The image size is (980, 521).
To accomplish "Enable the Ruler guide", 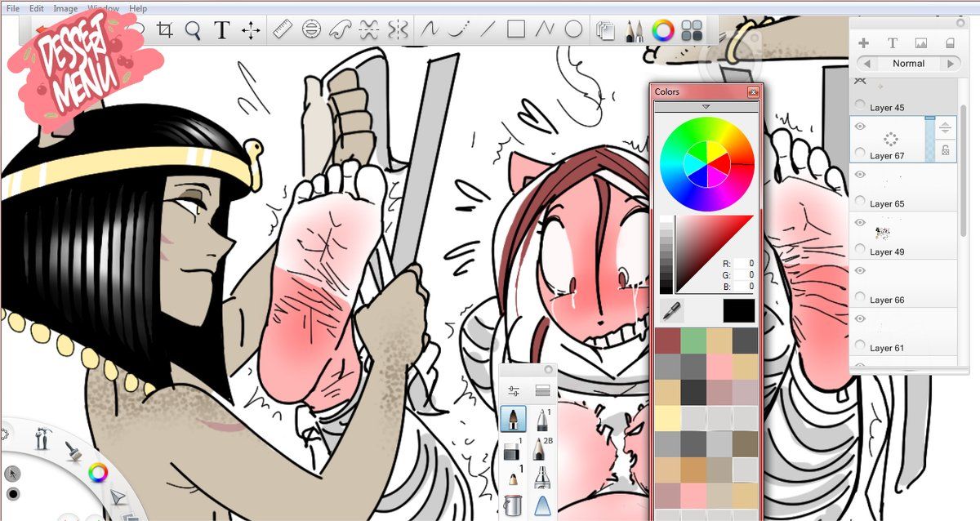I will point(283,30).
